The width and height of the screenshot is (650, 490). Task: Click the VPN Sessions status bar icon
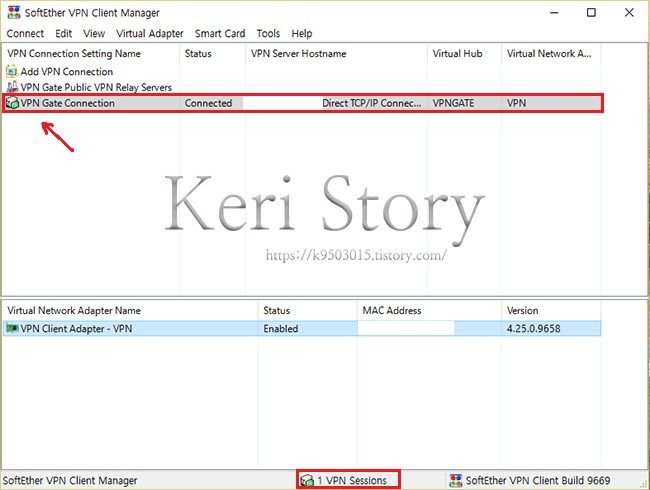tap(307, 480)
